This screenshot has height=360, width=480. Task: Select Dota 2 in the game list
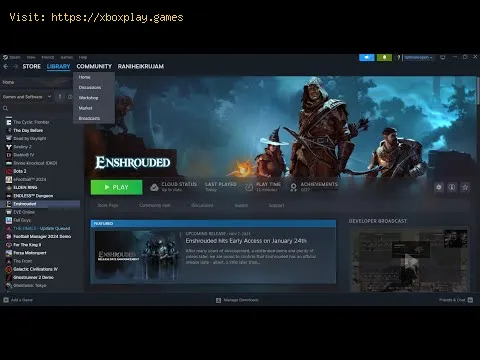pyautogui.click(x=20, y=171)
